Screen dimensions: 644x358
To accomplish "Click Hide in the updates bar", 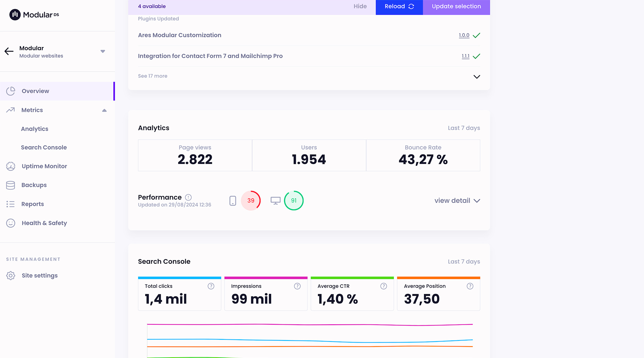I will click(360, 6).
